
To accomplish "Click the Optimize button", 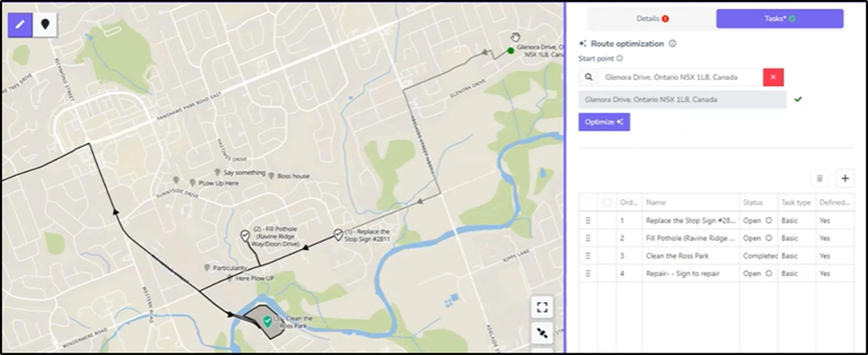I will click(x=604, y=122).
